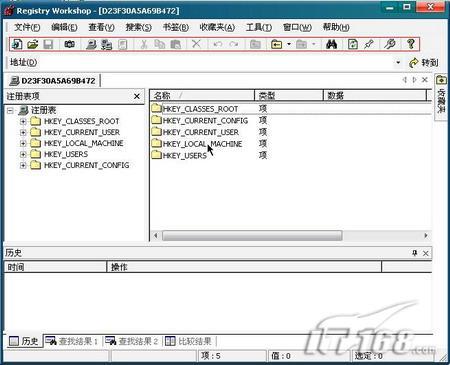This screenshot has width=450, height=365.
Task: Open the Forward folder icon's dropdown arrow
Action: point(314,44)
